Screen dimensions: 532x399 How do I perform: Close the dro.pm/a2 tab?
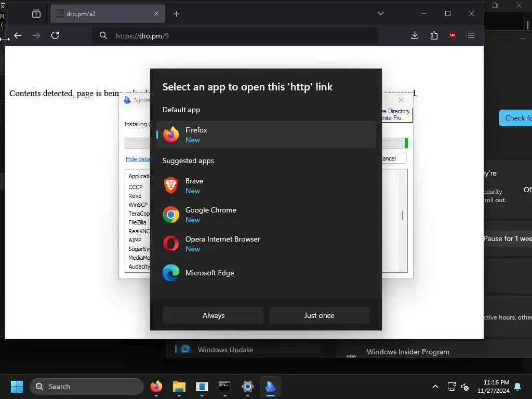tap(156, 14)
